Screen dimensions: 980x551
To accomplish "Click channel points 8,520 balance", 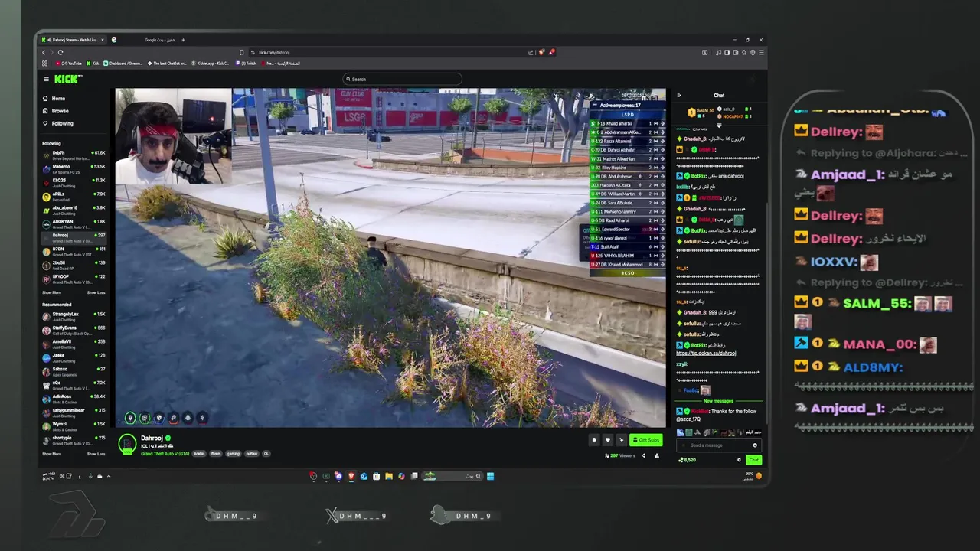I will click(688, 460).
